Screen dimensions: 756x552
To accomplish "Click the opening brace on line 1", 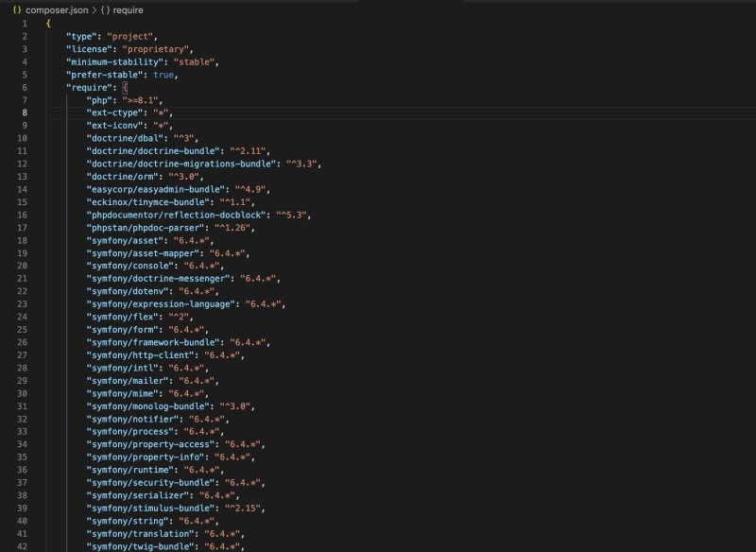I will pos(48,24).
